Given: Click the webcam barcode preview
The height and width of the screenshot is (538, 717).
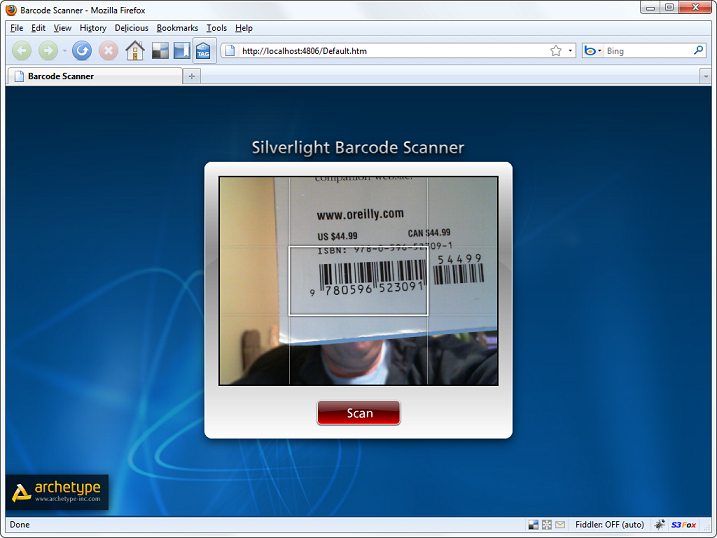Looking at the screenshot, I should (358, 281).
